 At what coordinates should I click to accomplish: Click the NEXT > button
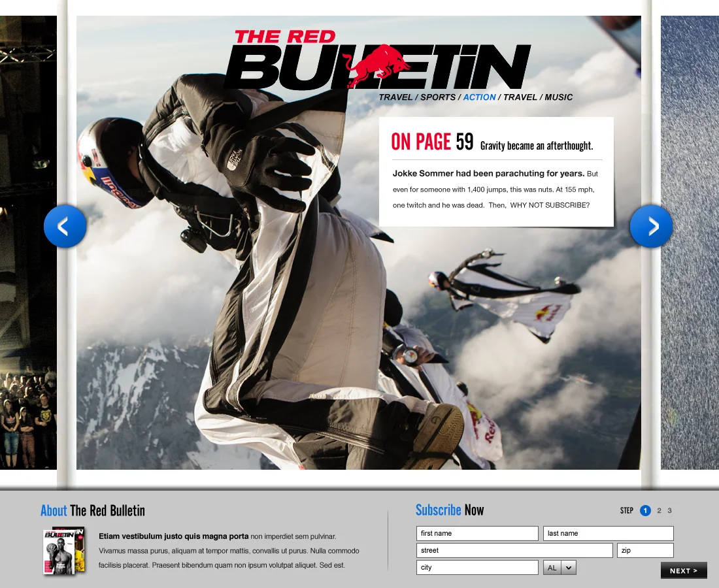[684, 570]
